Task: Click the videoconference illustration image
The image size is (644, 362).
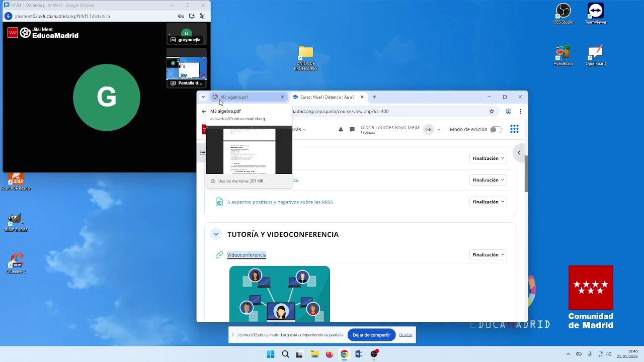Action: pyautogui.click(x=280, y=294)
